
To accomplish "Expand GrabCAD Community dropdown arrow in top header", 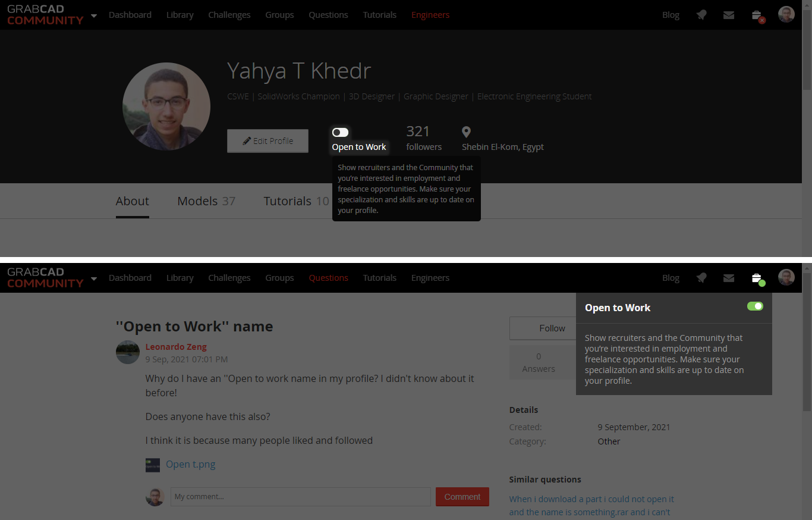I will 94,15.
